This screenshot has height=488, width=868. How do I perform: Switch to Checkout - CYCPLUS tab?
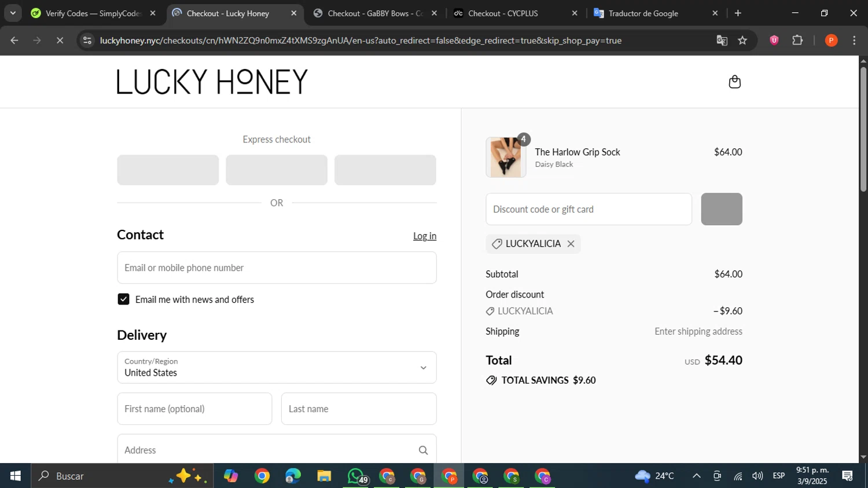515,13
